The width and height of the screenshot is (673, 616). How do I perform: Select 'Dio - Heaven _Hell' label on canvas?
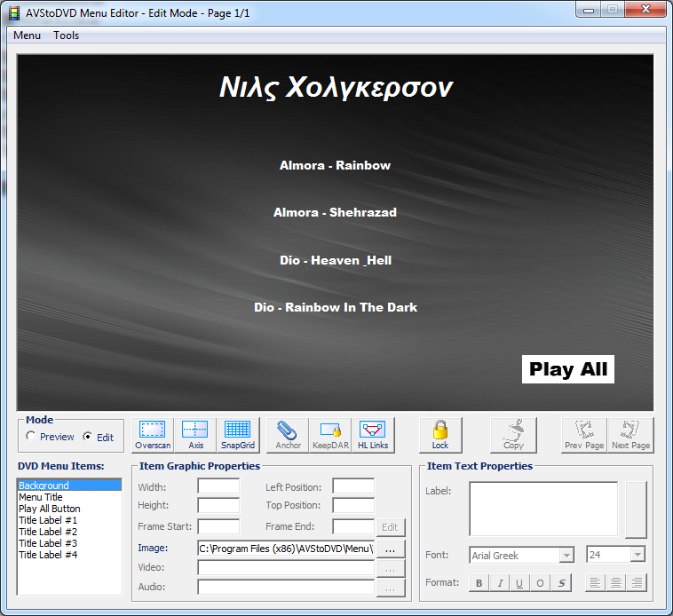(336, 260)
